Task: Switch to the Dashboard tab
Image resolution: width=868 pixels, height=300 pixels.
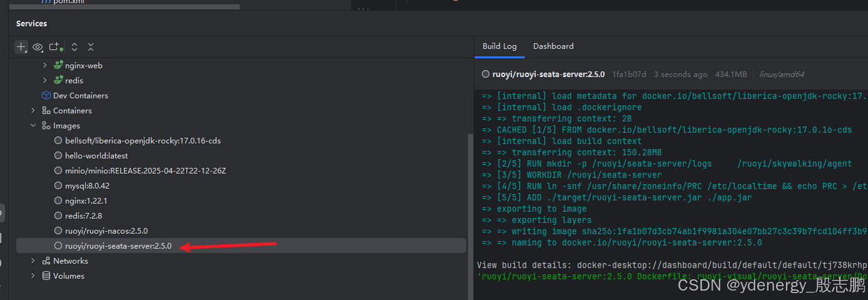Action: click(x=553, y=46)
